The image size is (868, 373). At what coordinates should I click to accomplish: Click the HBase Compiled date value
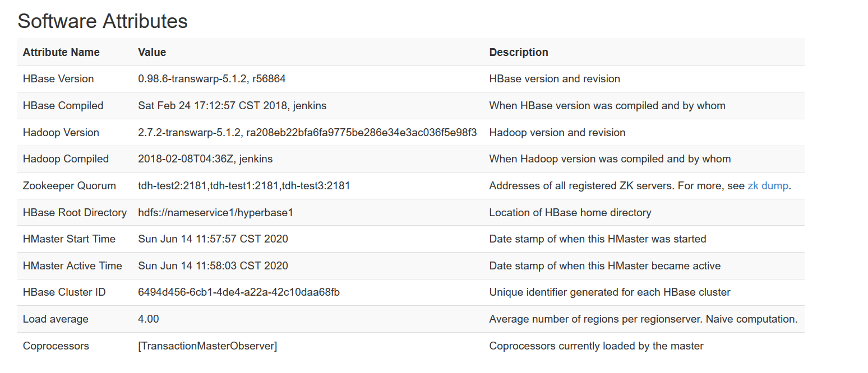232,106
